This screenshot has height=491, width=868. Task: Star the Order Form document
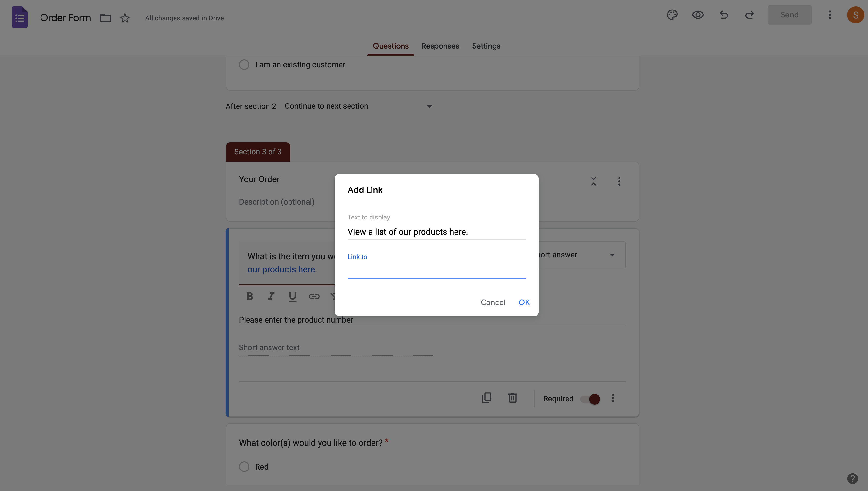pos(125,18)
